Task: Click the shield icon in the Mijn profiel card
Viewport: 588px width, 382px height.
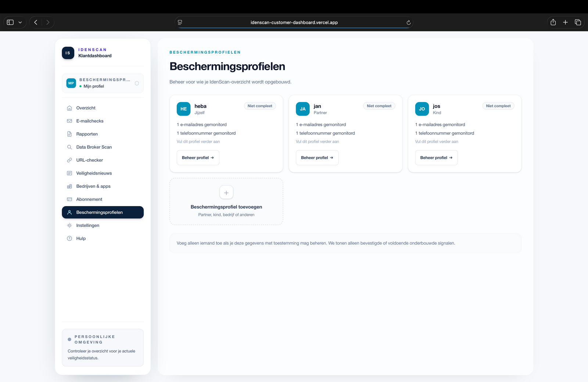Action: (x=137, y=83)
